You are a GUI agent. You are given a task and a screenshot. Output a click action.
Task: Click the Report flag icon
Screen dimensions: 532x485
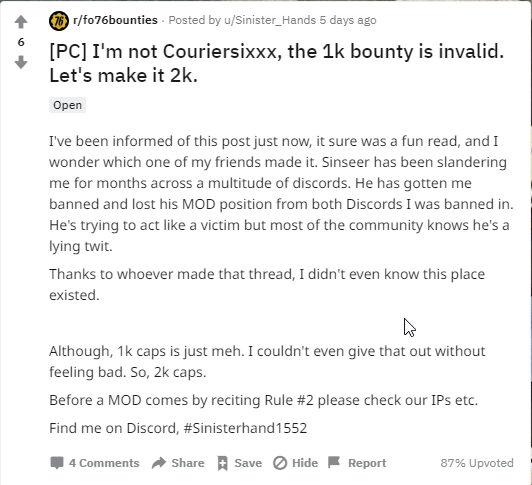click(x=334, y=462)
